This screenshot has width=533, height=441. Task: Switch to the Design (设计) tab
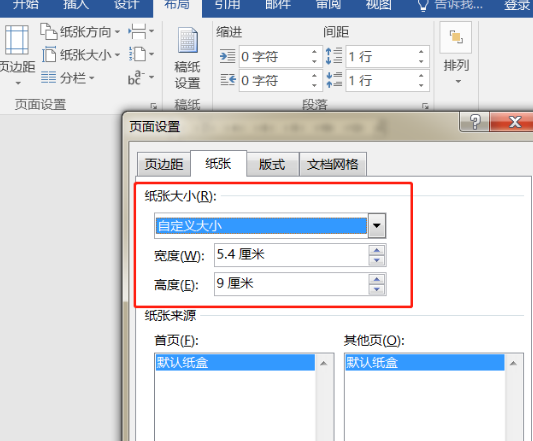coord(126,5)
